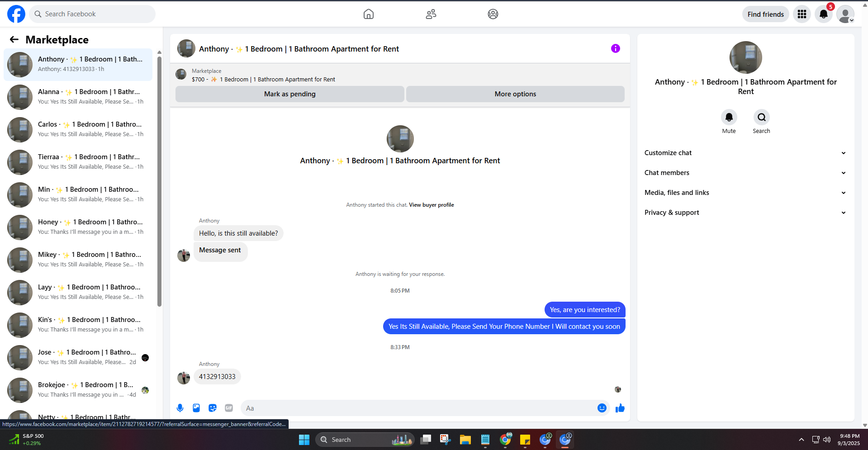
Task: Open Task View on the taskbar
Action: (426, 440)
